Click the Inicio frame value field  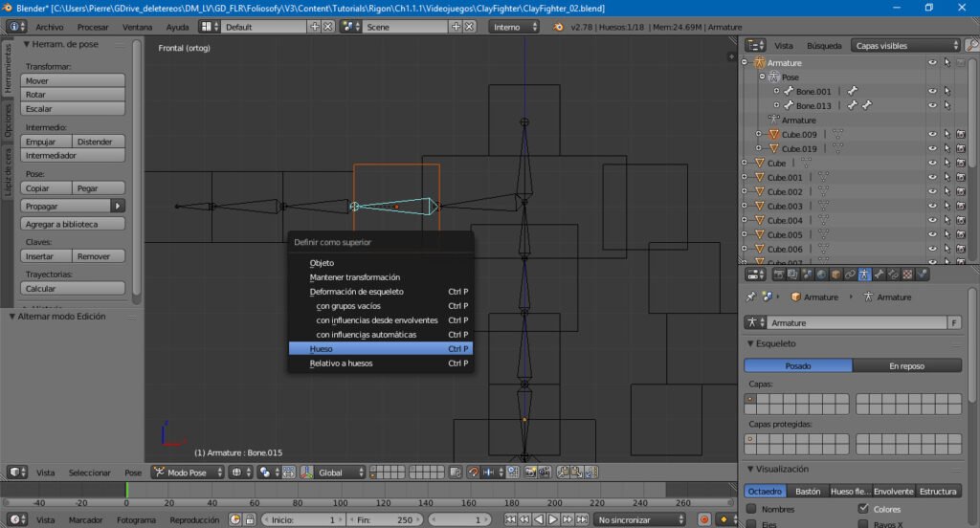pos(302,520)
